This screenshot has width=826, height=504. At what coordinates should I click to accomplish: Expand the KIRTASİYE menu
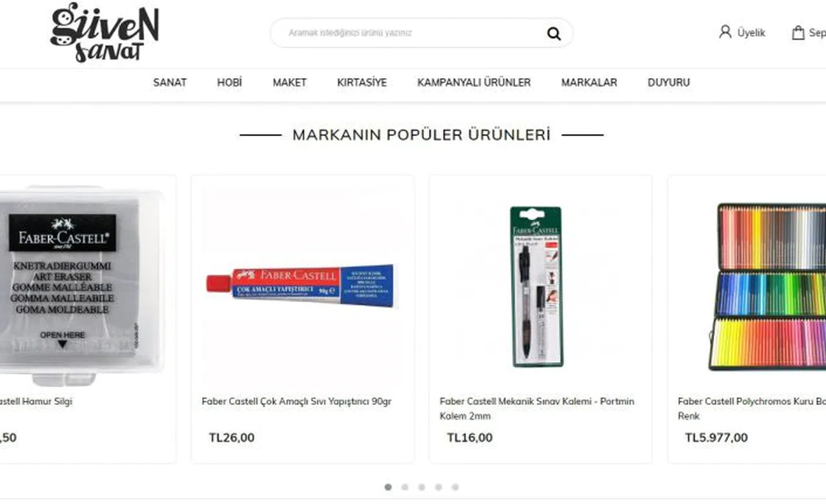pyautogui.click(x=362, y=83)
